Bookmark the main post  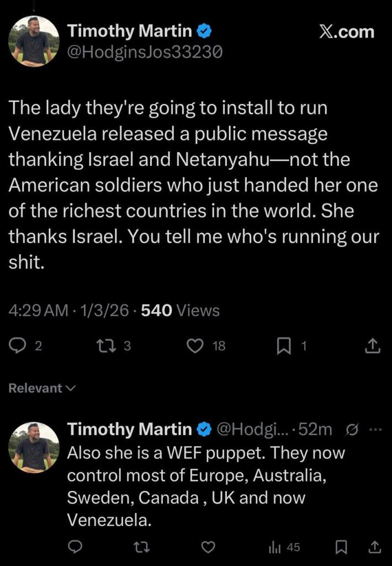pos(283,346)
